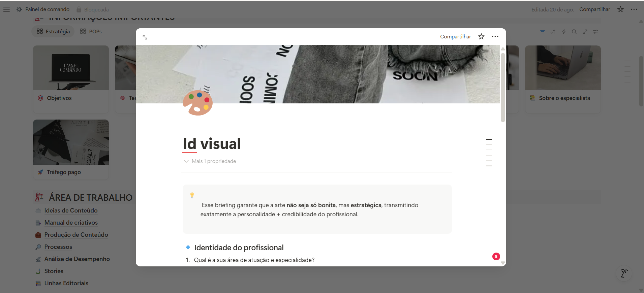Open the Ideias de Conteúdo link
The width and height of the screenshot is (644, 293).
coord(71,210)
